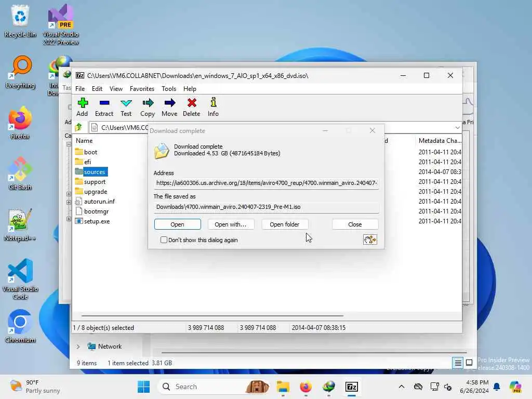Viewport: 532px width, 399px height.
Task: Select the autorun.inf file
Action: click(95, 201)
